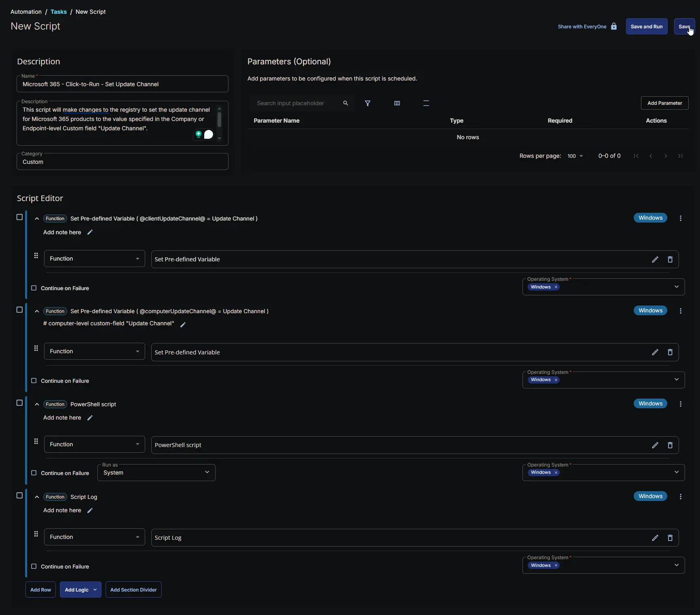Edit the note pencil under clientUpdateChannel row

(90, 232)
